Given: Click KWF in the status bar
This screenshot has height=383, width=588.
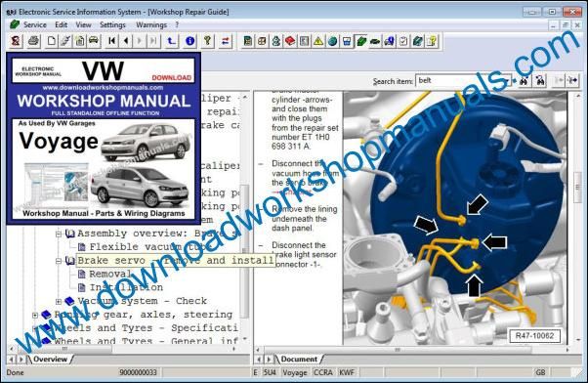Looking at the screenshot, I should click(x=347, y=372).
